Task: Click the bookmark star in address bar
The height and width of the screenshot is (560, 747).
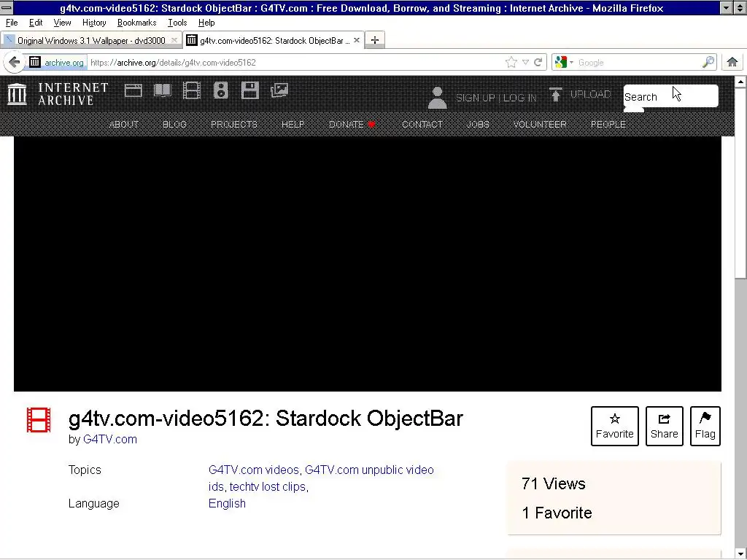Action: coord(511,63)
